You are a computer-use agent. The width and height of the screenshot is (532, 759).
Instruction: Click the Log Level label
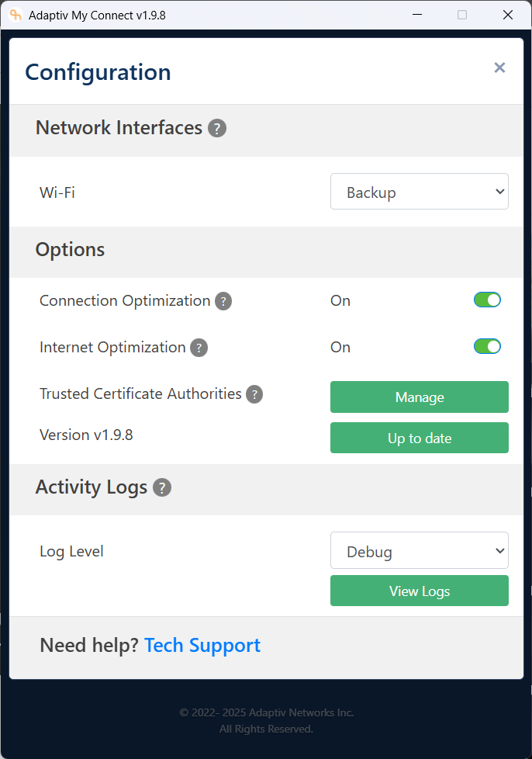71,551
